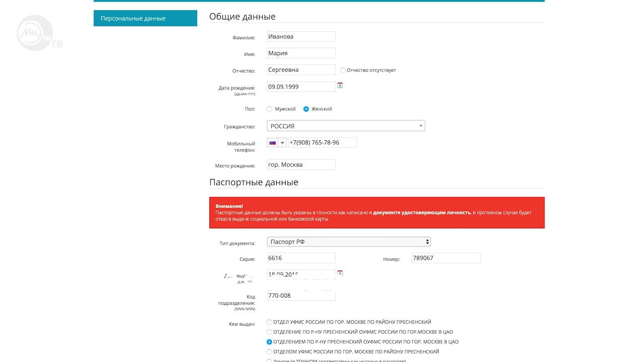Viewport: 644px width, 362px height.
Task: Select 'ОТДЕЛЕНИЕ ПО Р-НУ ПРЕСНЕНСКИЙ ОУФМС' issuer option
Action: point(270,332)
